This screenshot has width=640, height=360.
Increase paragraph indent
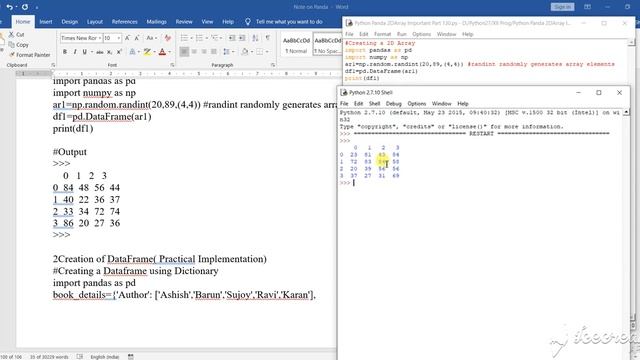[x=242, y=38]
